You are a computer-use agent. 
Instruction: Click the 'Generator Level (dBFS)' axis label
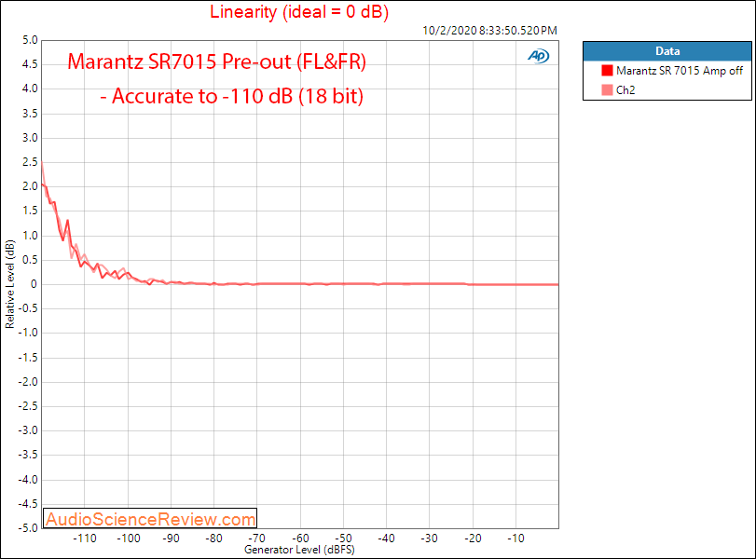click(299, 550)
